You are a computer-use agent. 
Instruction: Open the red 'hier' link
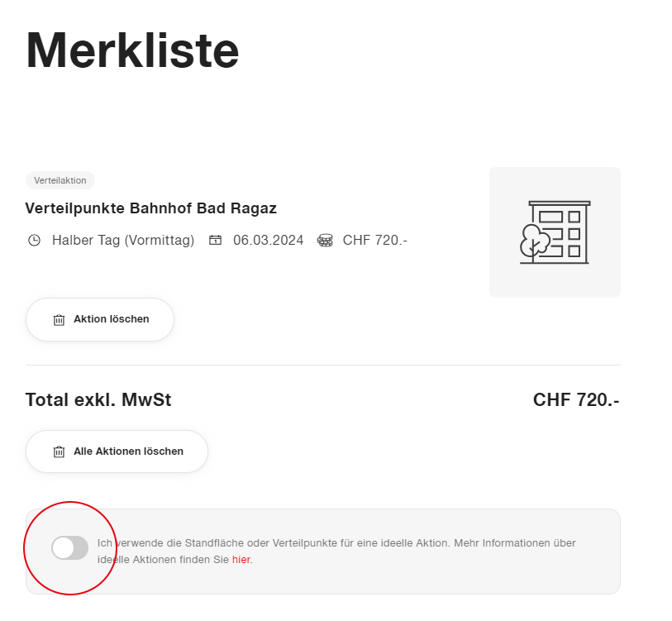click(x=241, y=560)
